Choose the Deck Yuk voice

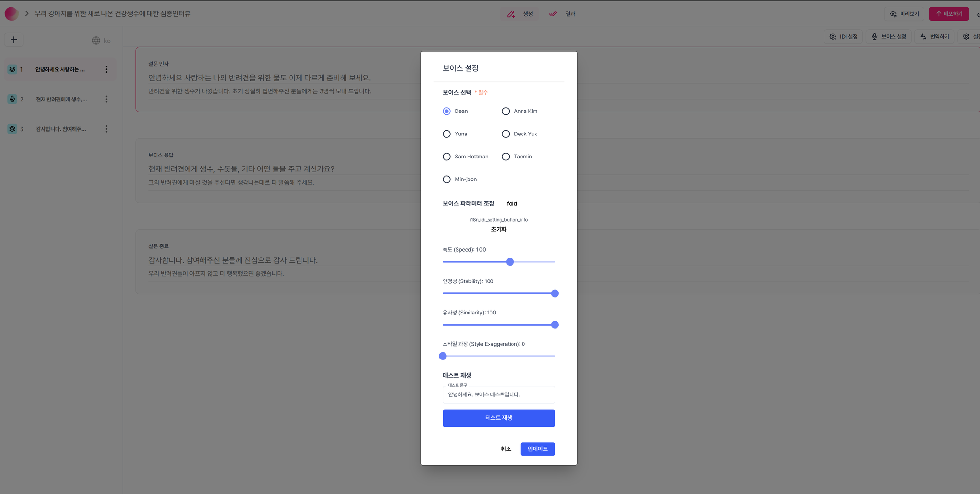[506, 134]
